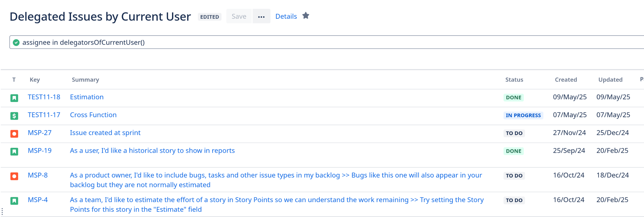644x217 pixels.
Task: Open issue key TEST11-17
Action: point(44,115)
